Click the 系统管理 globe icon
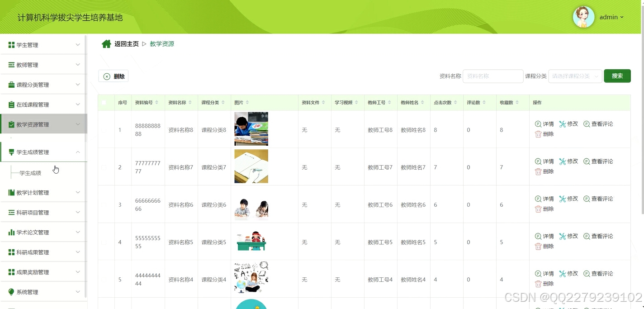 pyautogui.click(x=10, y=292)
